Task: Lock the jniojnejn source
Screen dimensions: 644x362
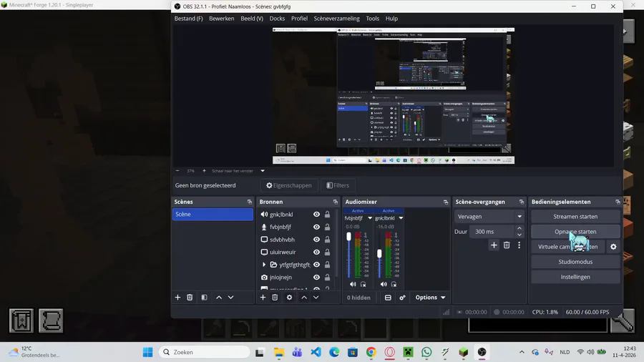Action: 327,278
